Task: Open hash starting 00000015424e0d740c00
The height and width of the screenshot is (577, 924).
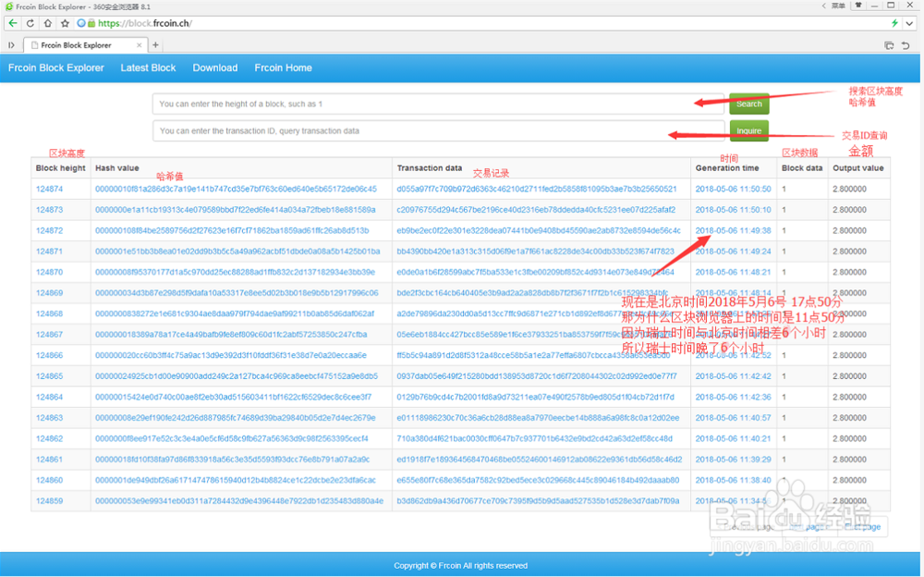Action: 234,397
